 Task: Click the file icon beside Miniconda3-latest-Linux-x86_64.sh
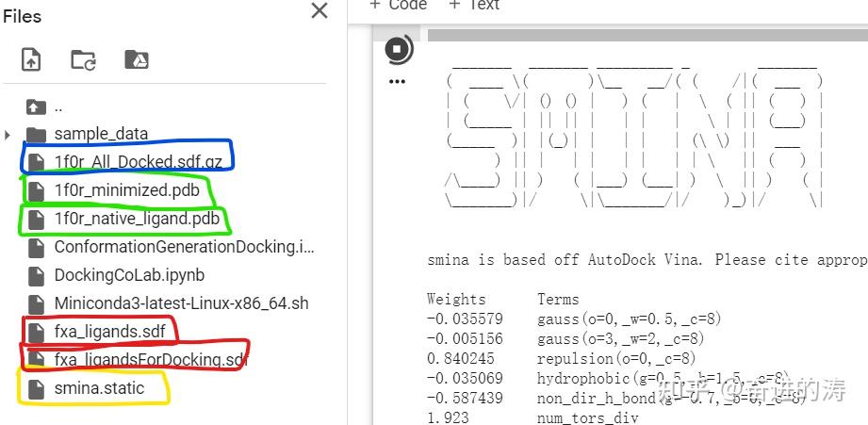(36, 303)
